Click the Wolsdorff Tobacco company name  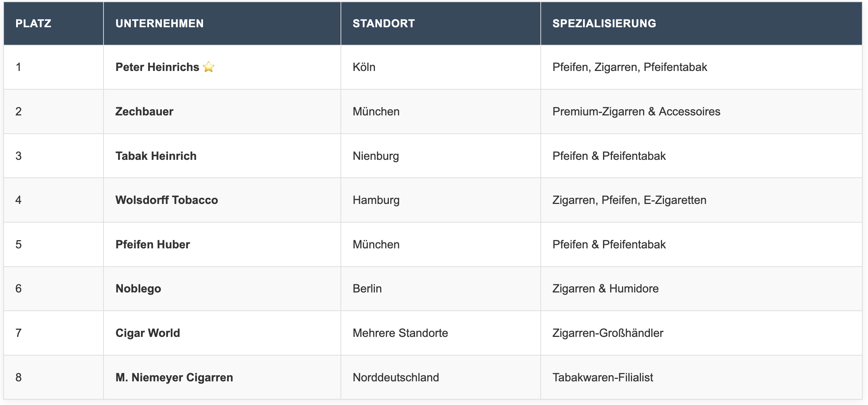coord(167,200)
